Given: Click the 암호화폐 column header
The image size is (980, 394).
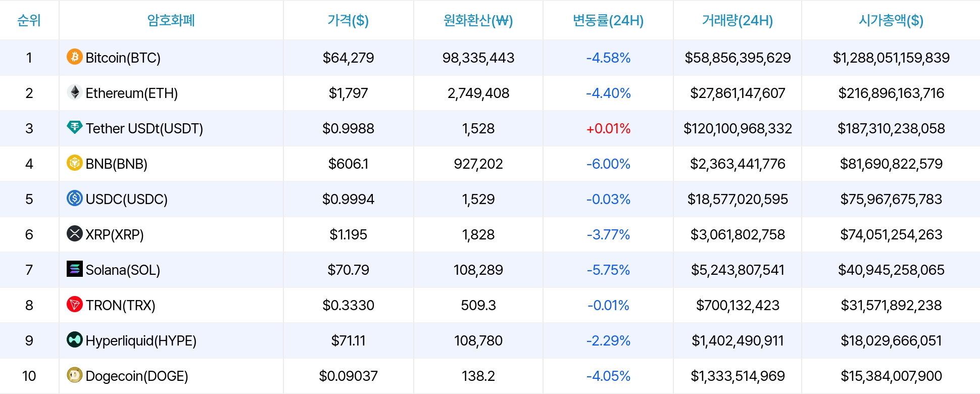Looking at the screenshot, I should [x=171, y=20].
